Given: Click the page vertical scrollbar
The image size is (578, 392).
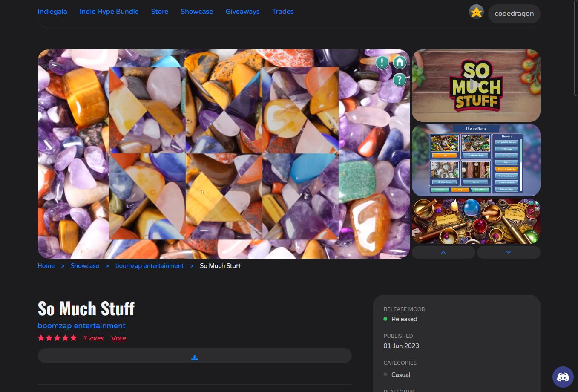Looking at the screenshot, I should pyautogui.click(x=576, y=48).
